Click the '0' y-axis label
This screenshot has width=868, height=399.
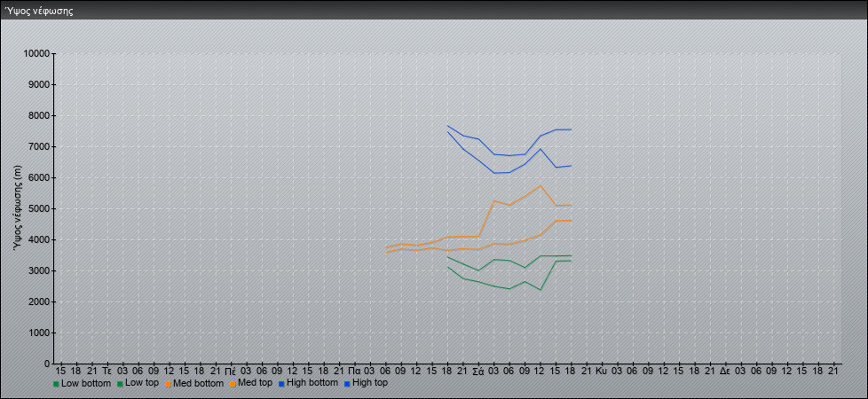click(x=48, y=364)
